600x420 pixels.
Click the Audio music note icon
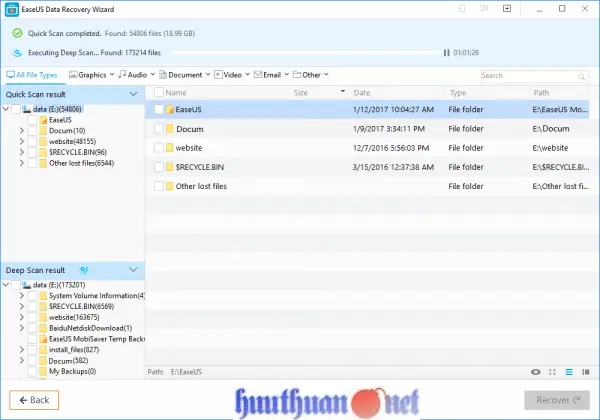pos(122,75)
